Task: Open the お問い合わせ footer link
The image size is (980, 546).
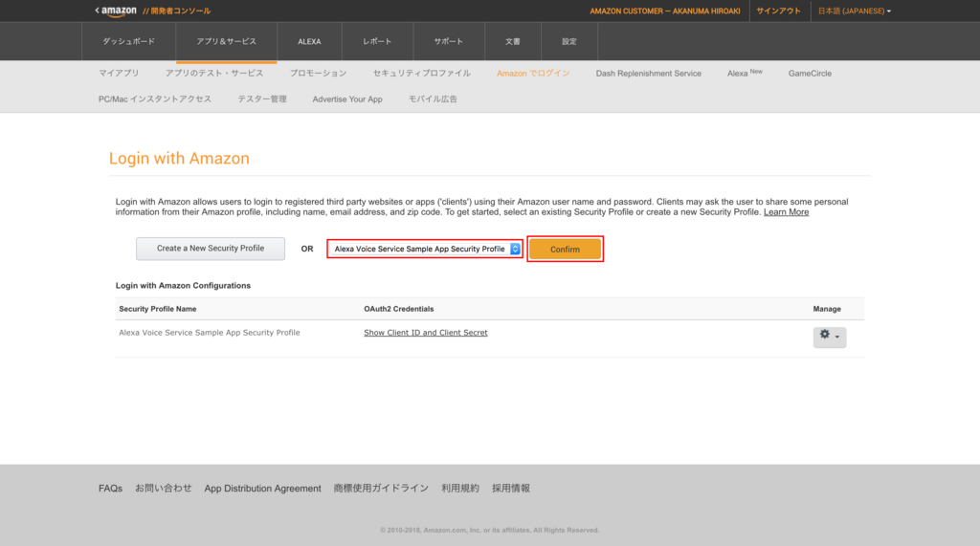Action: 163,489
